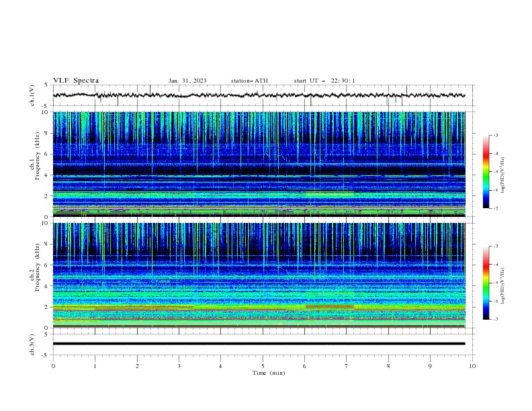Click the red 2 kHz band in ch.2 spectrogram
Screen dimensions: 532x411
(x=330, y=306)
